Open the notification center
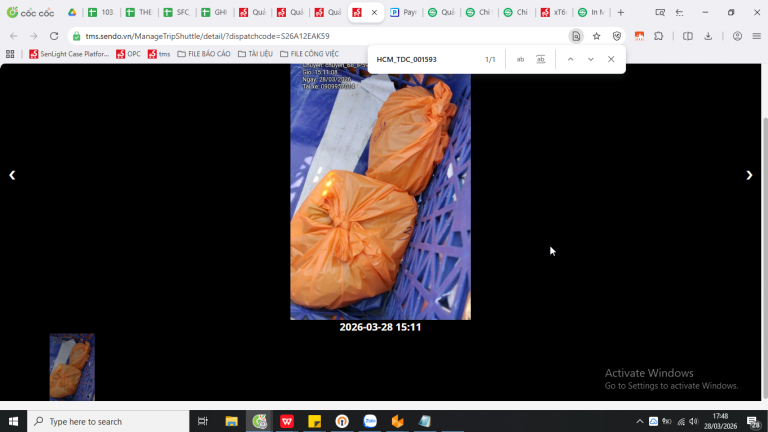Screen dimensions: 768x432 pos(753,421)
